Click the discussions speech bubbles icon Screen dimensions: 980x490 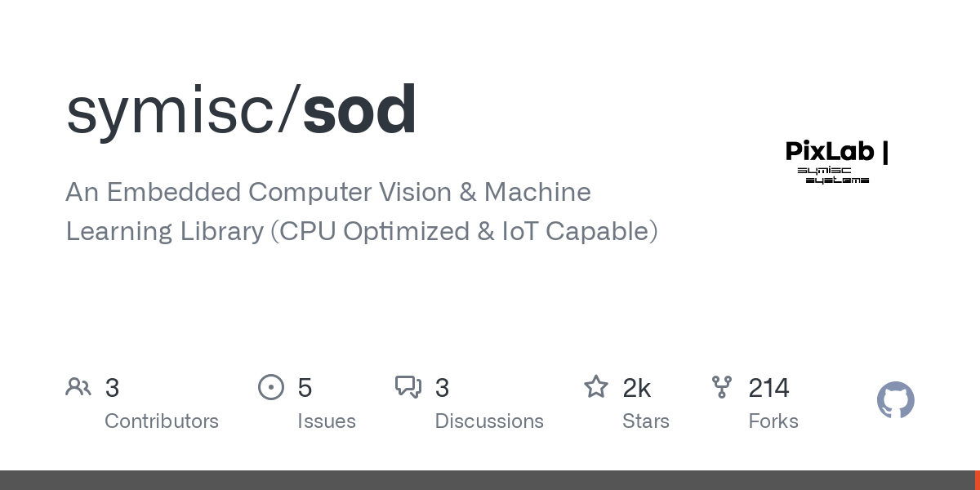[x=408, y=387]
